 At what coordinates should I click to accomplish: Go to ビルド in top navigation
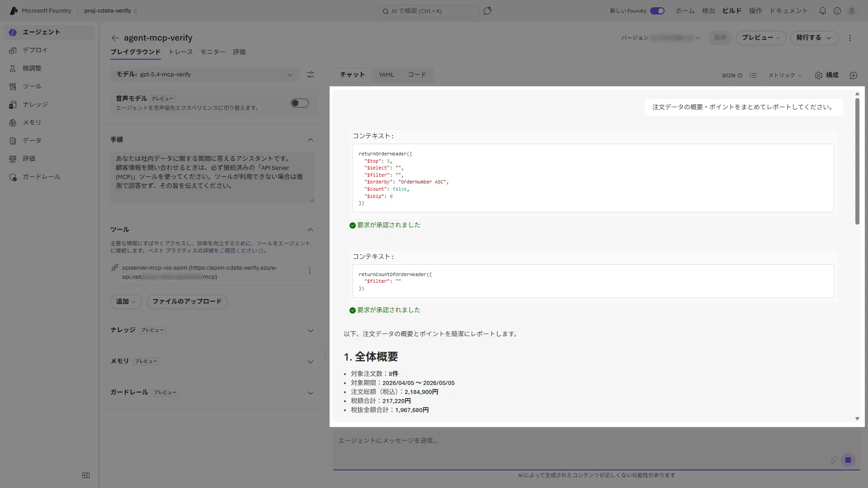pyautogui.click(x=732, y=11)
